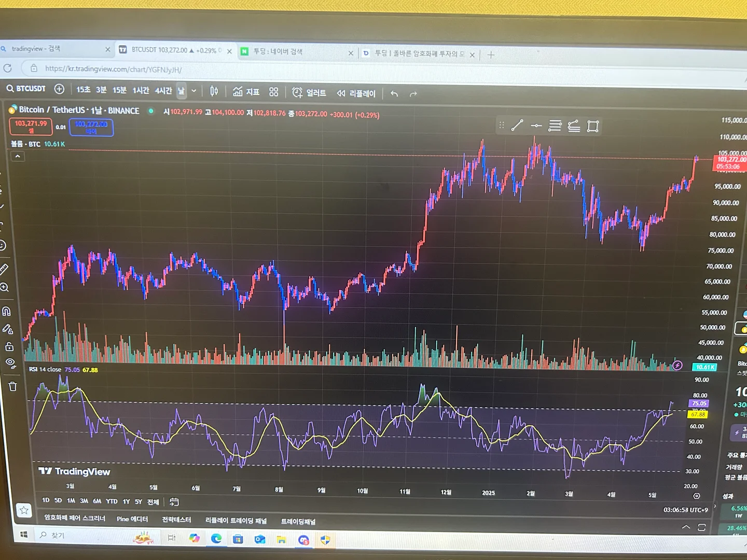Open BTCUSDT symbol search

26,89
